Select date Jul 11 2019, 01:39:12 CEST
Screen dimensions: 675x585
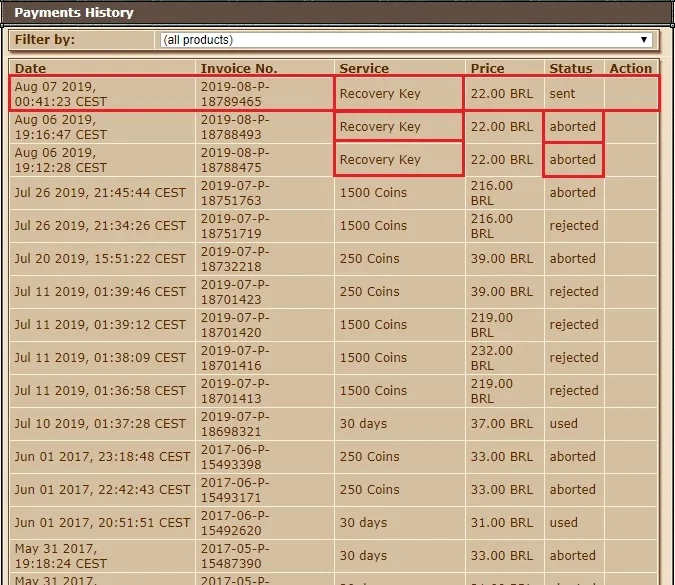100,325
